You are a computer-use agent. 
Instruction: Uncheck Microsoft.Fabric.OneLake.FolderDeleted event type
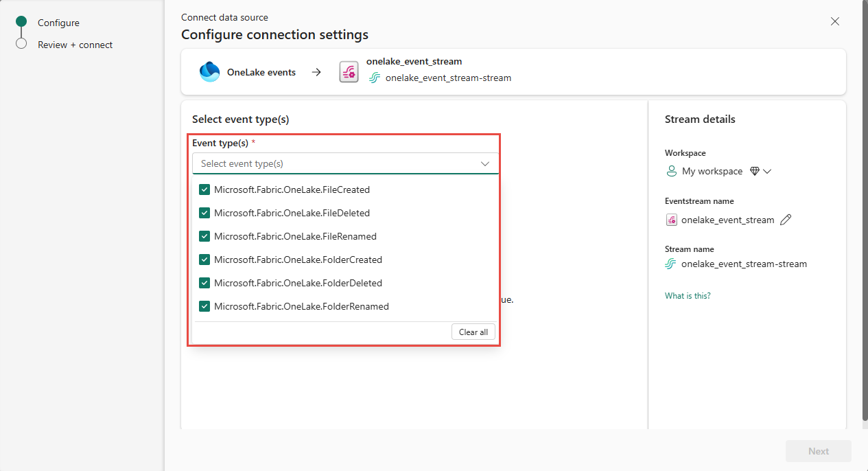pyautogui.click(x=204, y=282)
